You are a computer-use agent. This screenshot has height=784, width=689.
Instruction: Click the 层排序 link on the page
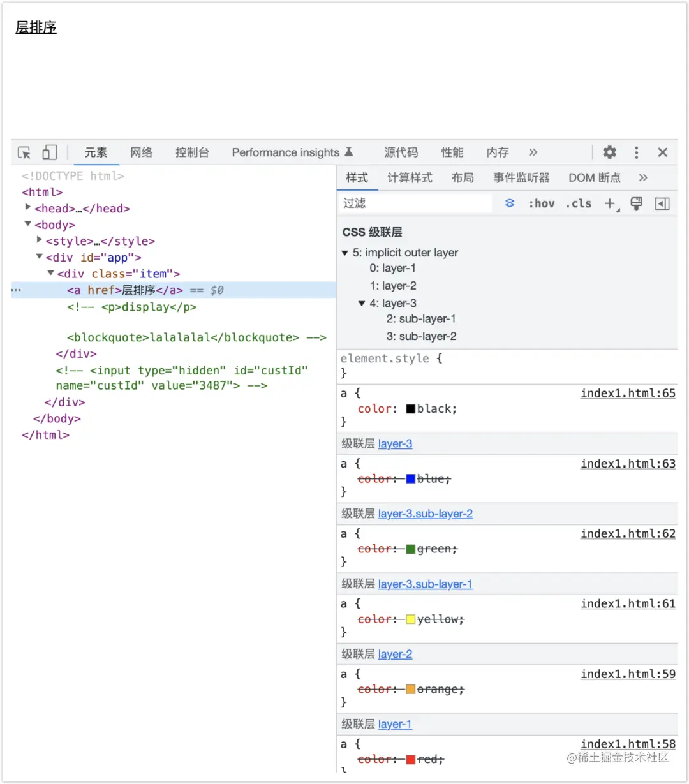click(x=36, y=27)
